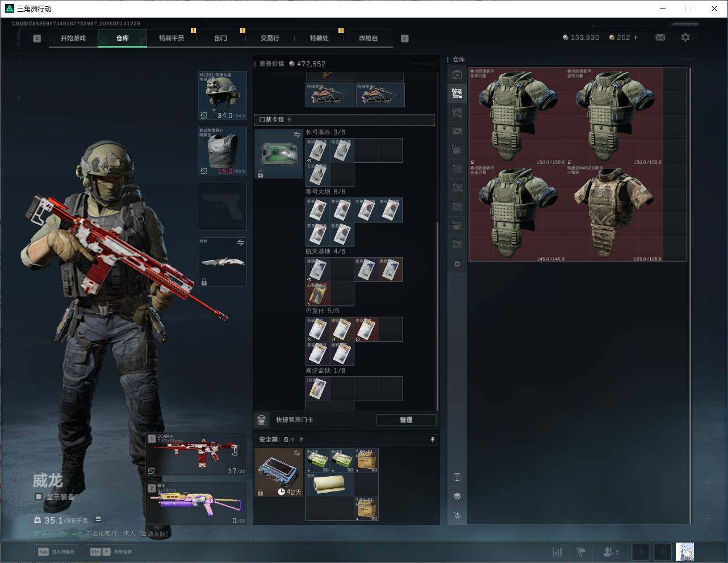The height and width of the screenshot is (563, 728).
Task: Click the 转移全部 Ctrl F hint
Action: (111, 552)
